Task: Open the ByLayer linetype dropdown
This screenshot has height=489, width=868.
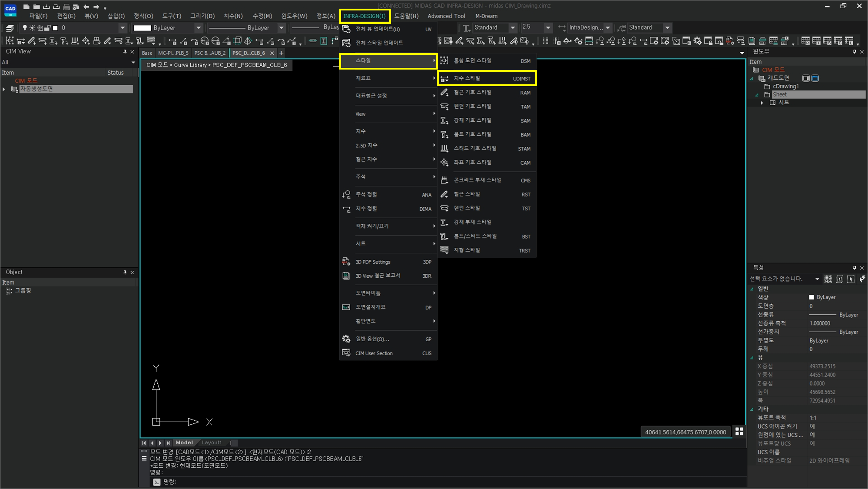Action: 281,28
